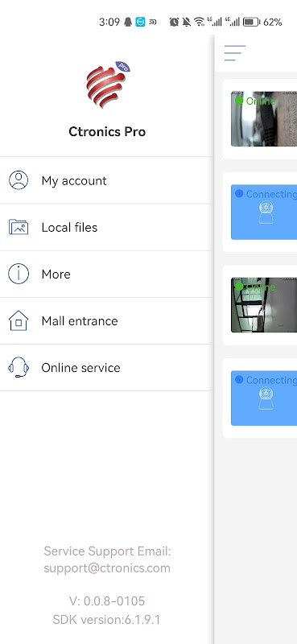This screenshot has width=297, height=644.
Task: Tap the app version number text
Action: point(107,601)
